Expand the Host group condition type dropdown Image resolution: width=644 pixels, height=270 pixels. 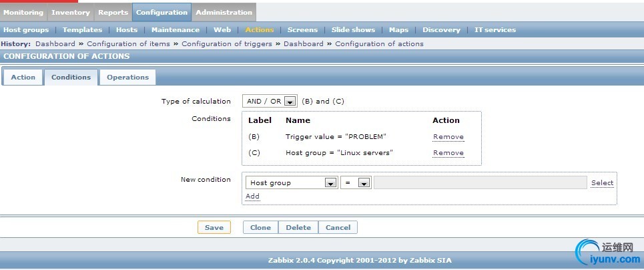pos(292,183)
